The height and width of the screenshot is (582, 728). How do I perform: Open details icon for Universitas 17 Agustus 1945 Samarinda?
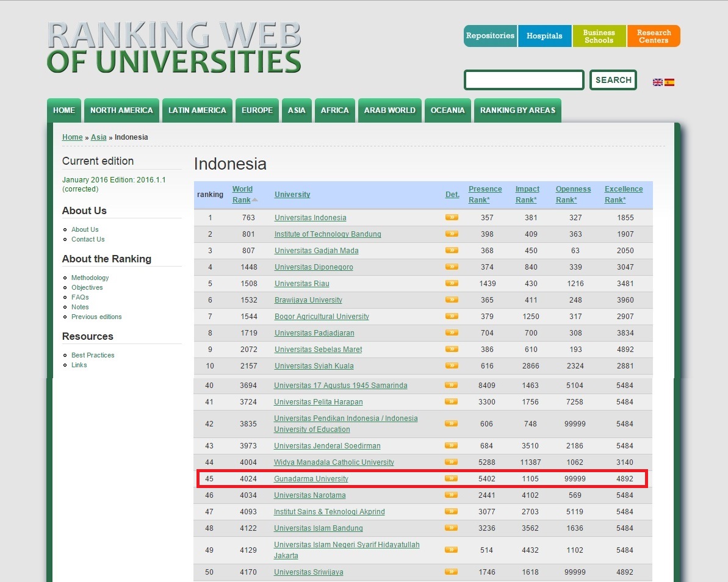point(451,385)
